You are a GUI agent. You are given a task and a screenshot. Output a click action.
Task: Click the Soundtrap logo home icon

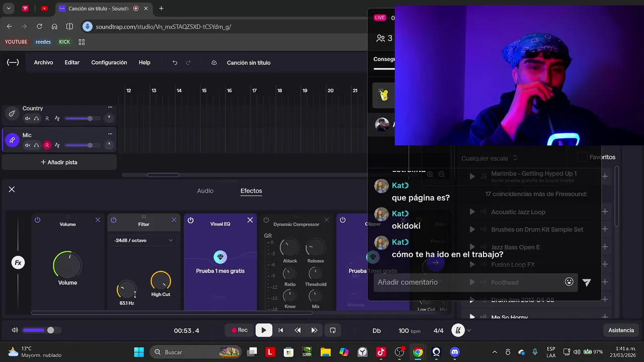click(13, 62)
